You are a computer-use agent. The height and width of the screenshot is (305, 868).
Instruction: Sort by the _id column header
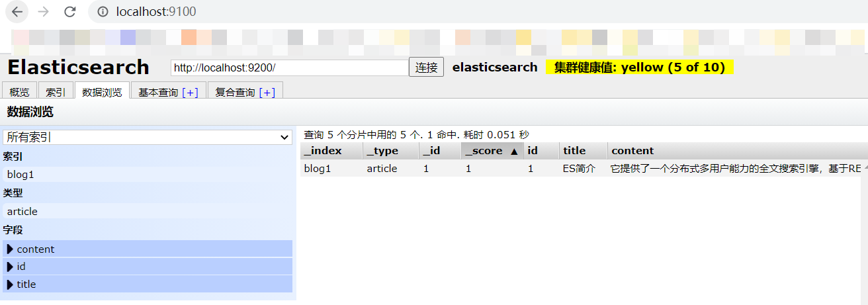440,151
